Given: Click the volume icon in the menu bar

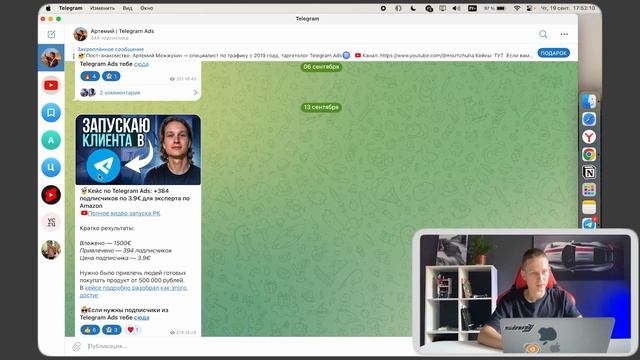Looking at the screenshot, I should [457, 8].
